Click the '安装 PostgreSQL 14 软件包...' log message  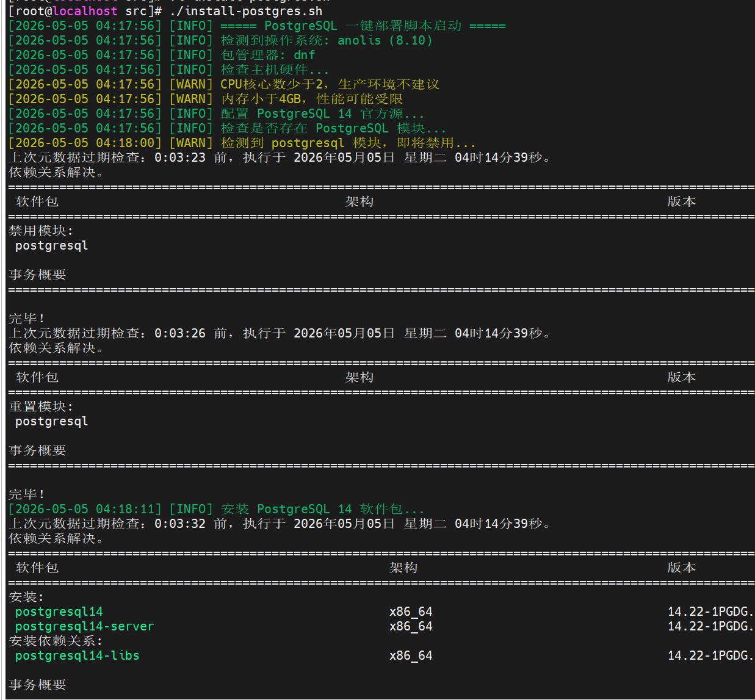pyautogui.click(x=322, y=509)
